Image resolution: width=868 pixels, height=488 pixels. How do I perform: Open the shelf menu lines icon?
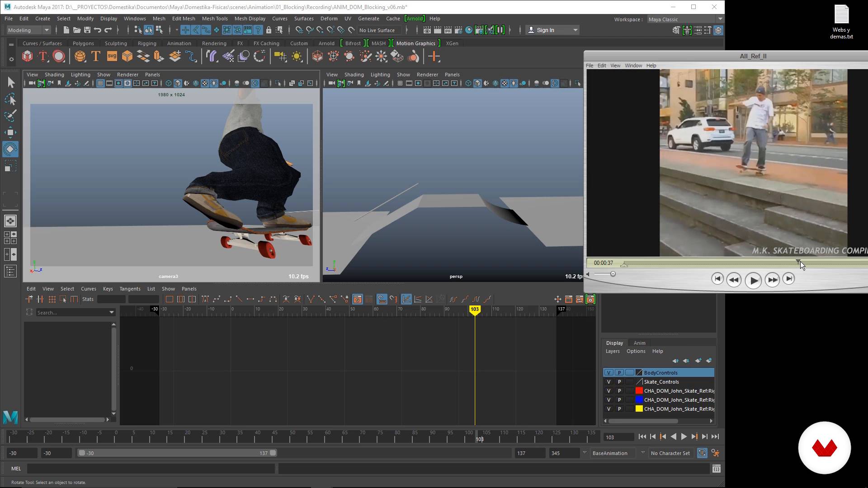point(11,45)
